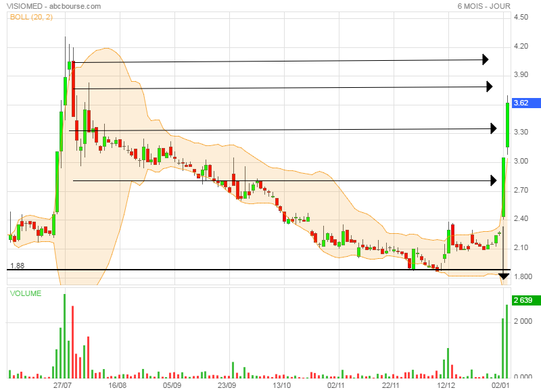
Task: Click the green 2 639 volume tag
Action: tap(526, 300)
